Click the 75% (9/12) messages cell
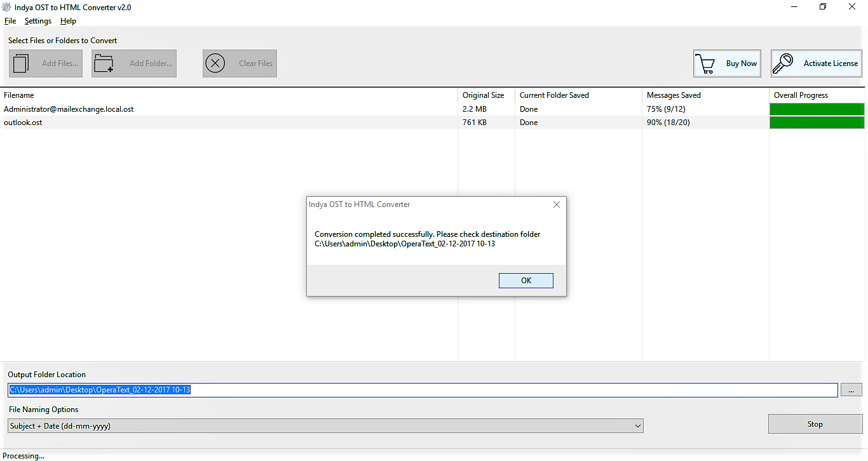This screenshot has width=868, height=461. pyautogui.click(x=666, y=109)
